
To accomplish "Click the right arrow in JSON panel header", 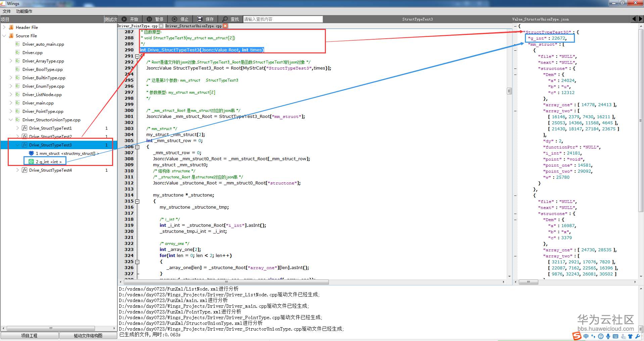I will [x=641, y=19].
